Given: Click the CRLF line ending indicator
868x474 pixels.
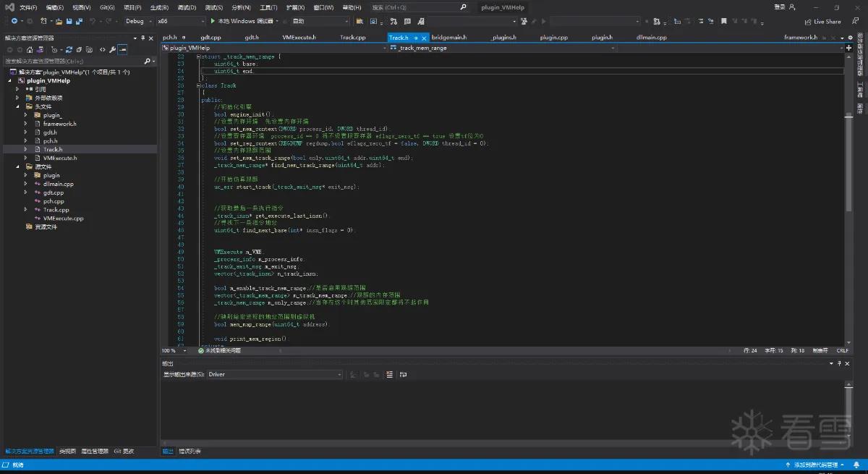Looking at the screenshot, I should [x=842, y=350].
